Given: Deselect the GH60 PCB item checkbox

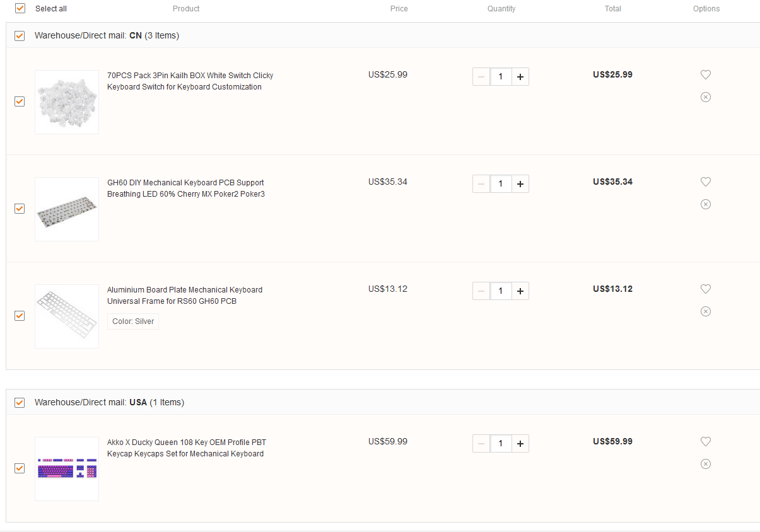Looking at the screenshot, I should pos(20,209).
